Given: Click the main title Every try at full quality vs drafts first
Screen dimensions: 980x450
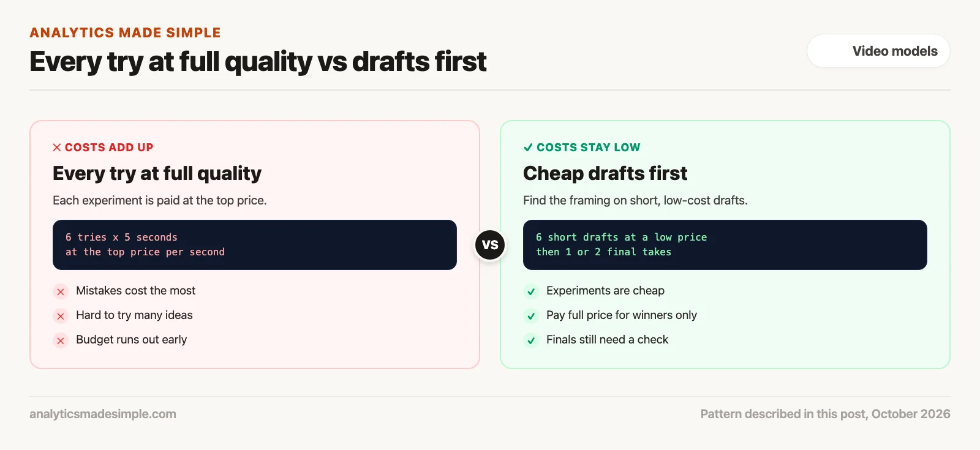Looking at the screenshot, I should (258, 62).
